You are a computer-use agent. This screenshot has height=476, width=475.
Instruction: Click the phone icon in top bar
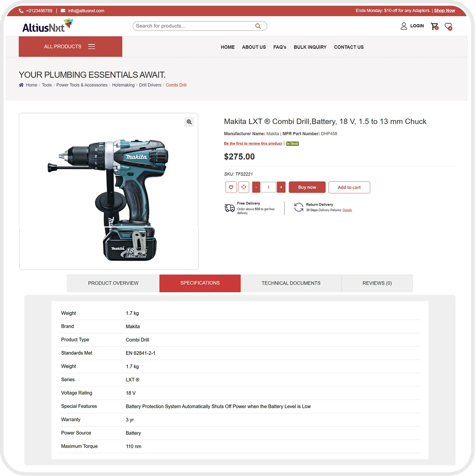pyautogui.click(x=21, y=11)
